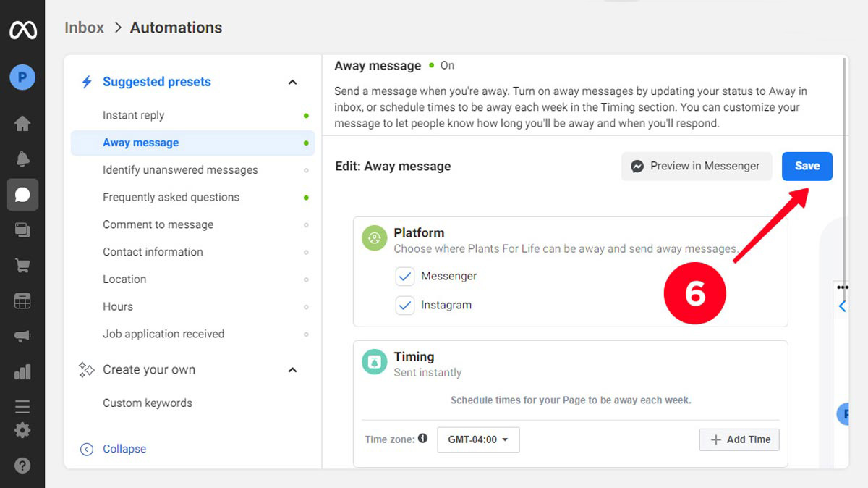Uncheck the Instagram platform checkbox
Image resolution: width=868 pixels, height=488 pixels.
pos(404,306)
